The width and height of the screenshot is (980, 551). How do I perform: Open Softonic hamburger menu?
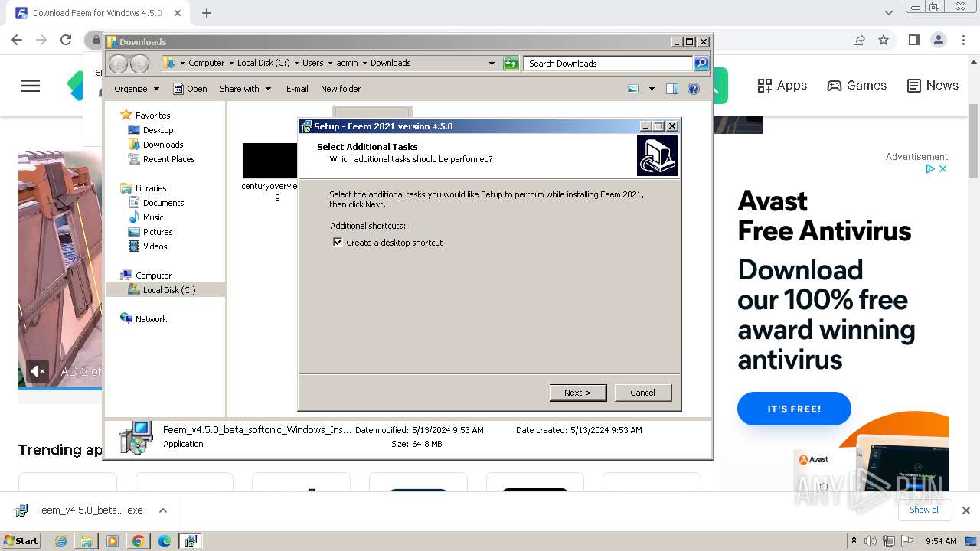pyautogui.click(x=31, y=86)
